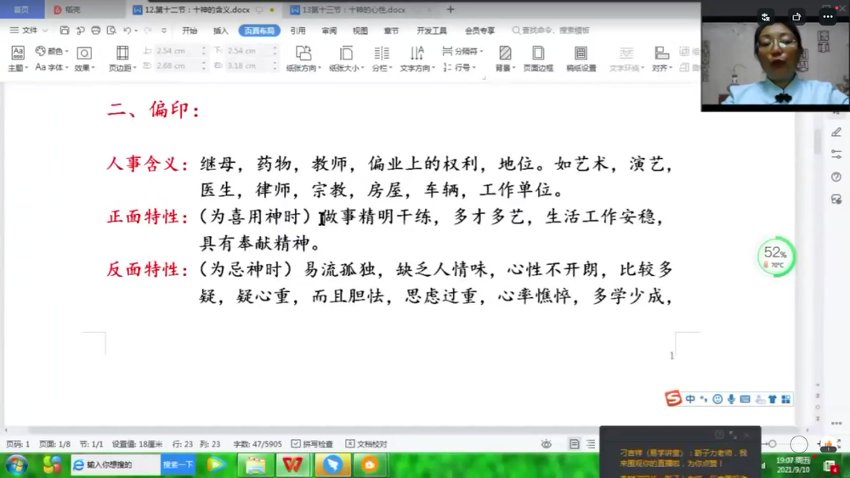Viewport: 850px width, 478px height.
Task: Switch to page layout view button in status bar
Action: (574, 444)
